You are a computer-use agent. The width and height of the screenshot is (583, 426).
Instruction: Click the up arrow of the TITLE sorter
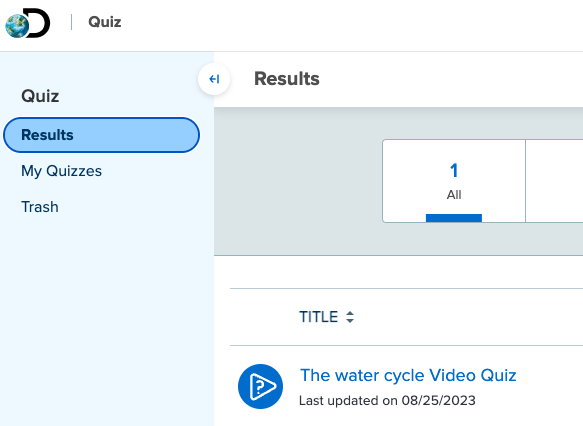coord(350,313)
